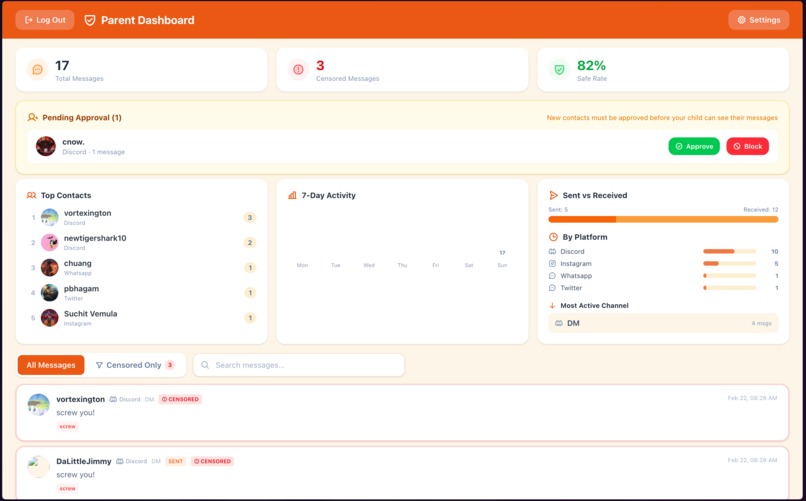806x501 pixels.
Task: Click the shield icon beside Parent Dashboard
Action: (90, 20)
